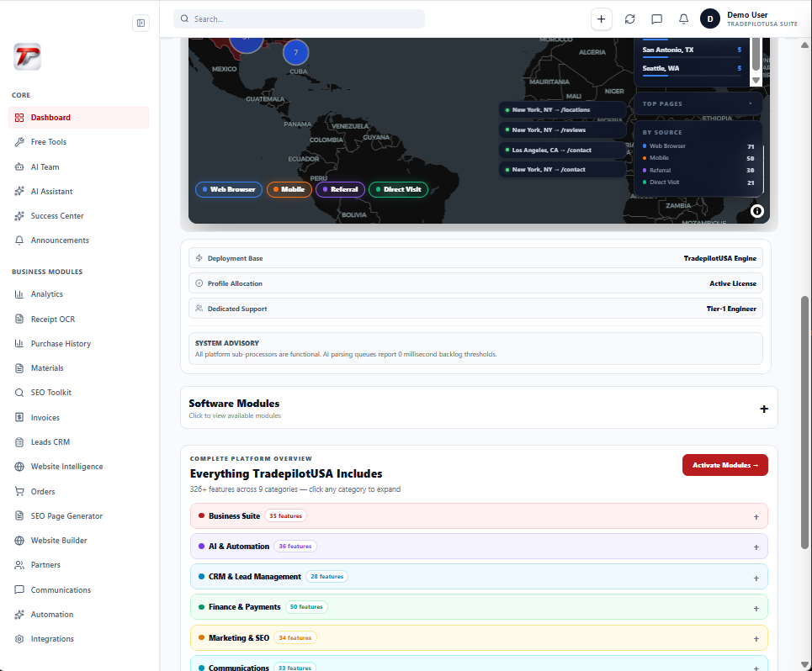Toggle the Referral source filter
This screenshot has height=671, width=812.
(x=340, y=190)
